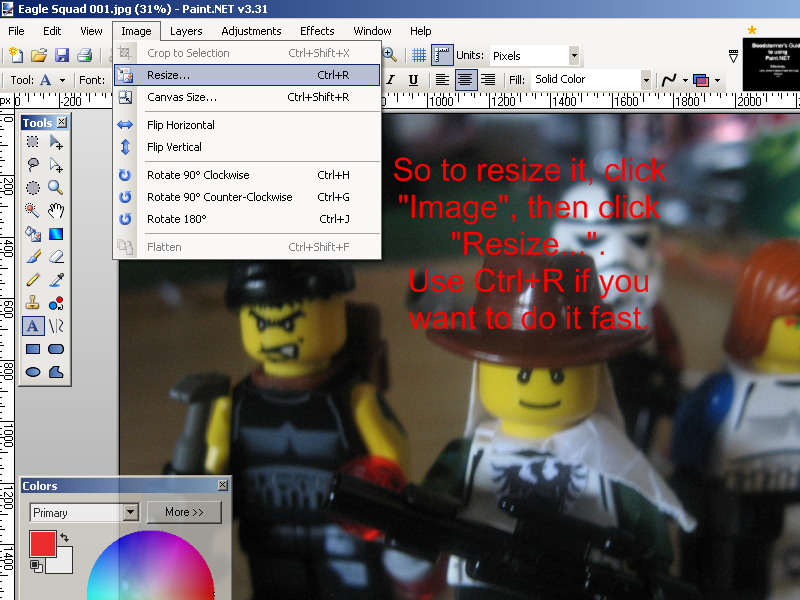Image resolution: width=800 pixels, height=600 pixels.
Task: Click the Print toolbar icon
Action: (85, 55)
